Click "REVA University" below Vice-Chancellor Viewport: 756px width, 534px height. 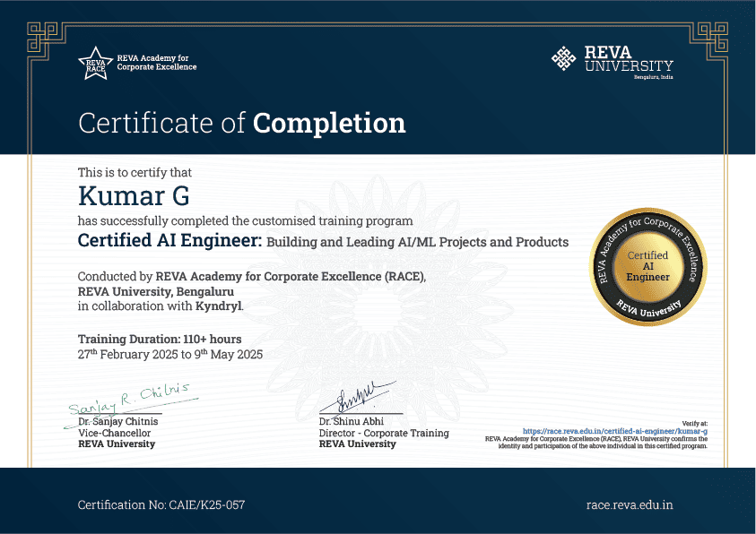click(x=117, y=444)
